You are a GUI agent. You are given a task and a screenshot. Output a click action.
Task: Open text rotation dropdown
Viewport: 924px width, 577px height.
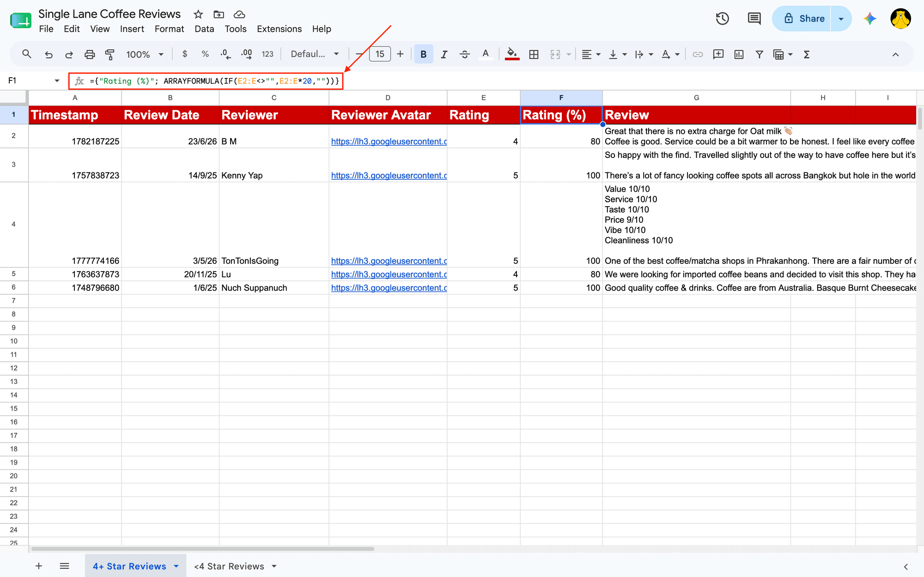tap(670, 55)
